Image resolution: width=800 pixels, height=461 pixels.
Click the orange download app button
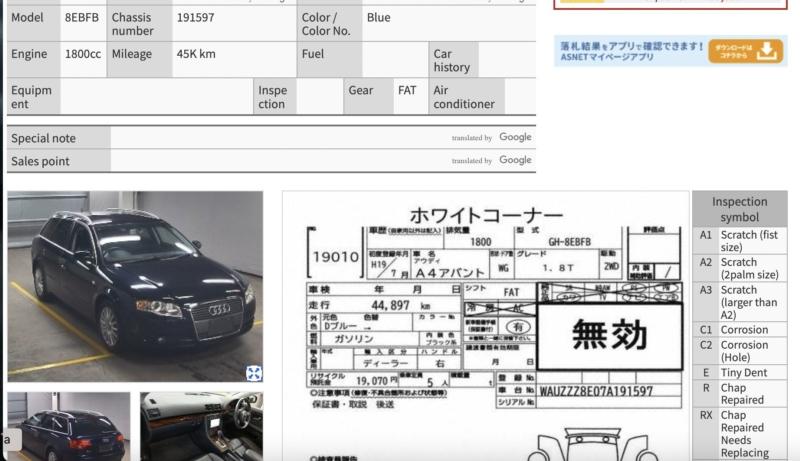pos(746,51)
